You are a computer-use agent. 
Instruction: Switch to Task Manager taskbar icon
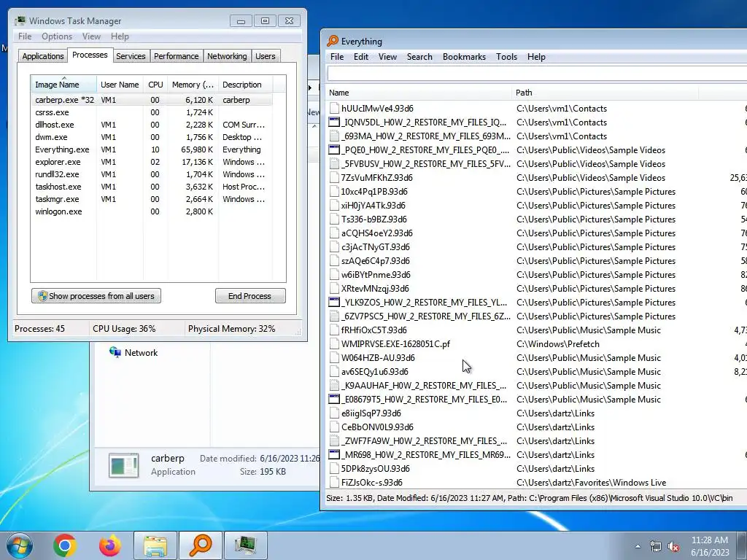(245, 545)
